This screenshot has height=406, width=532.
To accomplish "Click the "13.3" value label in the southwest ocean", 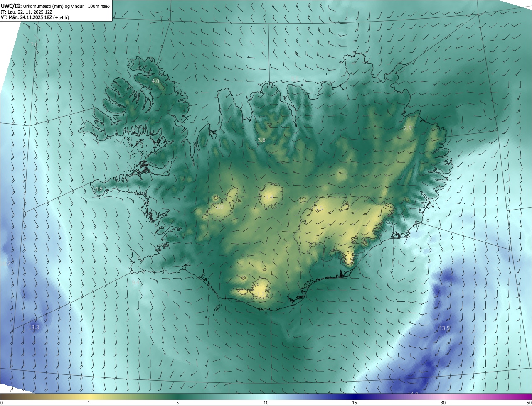I will pos(34,327).
